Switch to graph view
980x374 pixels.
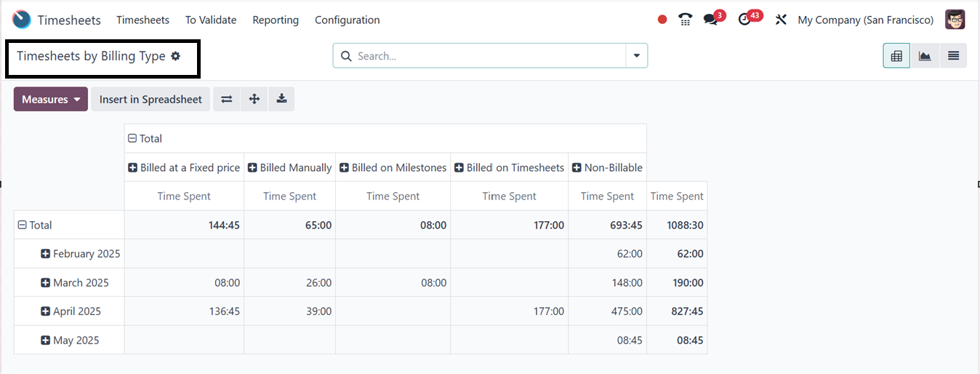point(925,56)
